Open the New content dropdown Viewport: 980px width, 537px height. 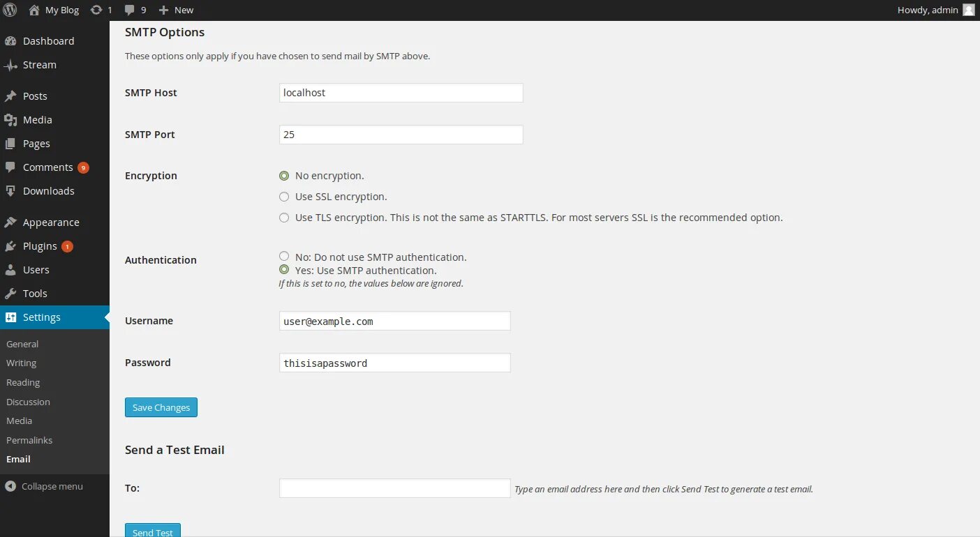176,10
